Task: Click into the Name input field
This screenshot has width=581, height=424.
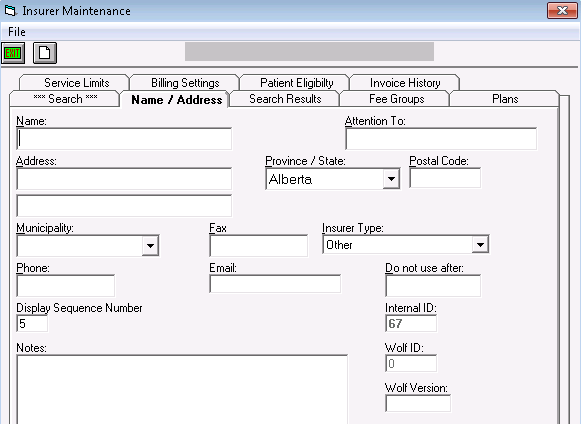Action: pos(124,139)
